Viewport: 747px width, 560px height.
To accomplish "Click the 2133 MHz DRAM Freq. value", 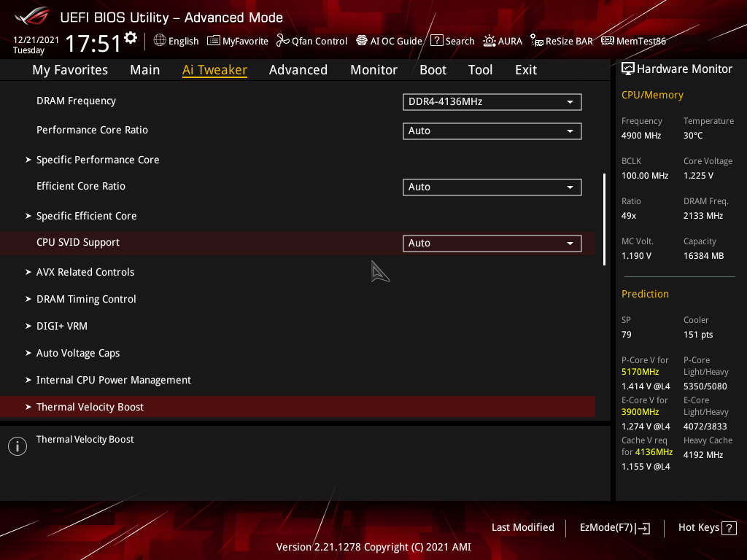I will pyautogui.click(x=703, y=216).
